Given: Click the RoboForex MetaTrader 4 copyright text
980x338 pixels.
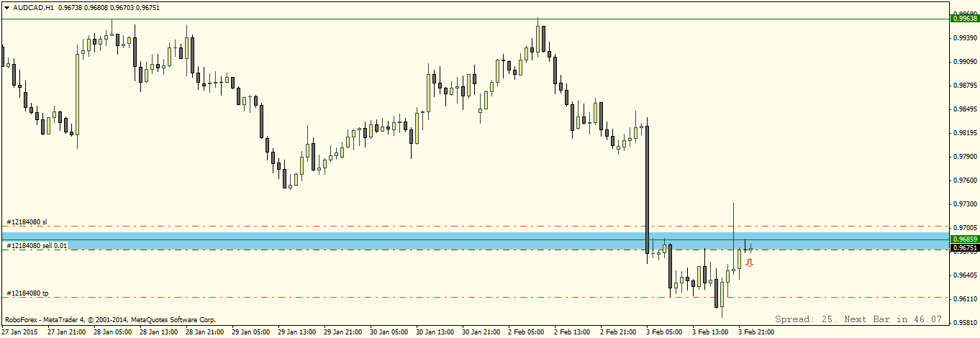Looking at the screenshot, I should click(x=110, y=319).
